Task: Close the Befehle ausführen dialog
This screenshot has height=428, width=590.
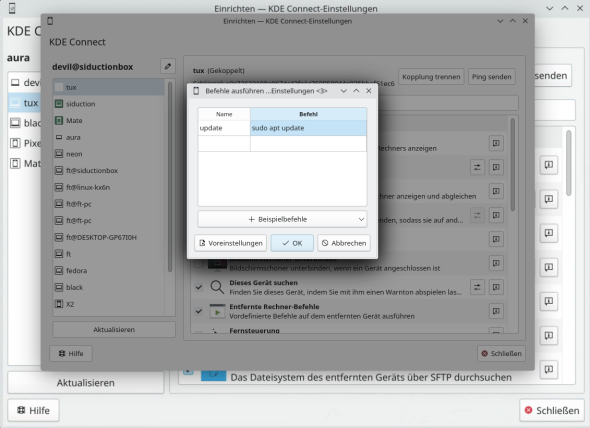Action: click(369, 91)
